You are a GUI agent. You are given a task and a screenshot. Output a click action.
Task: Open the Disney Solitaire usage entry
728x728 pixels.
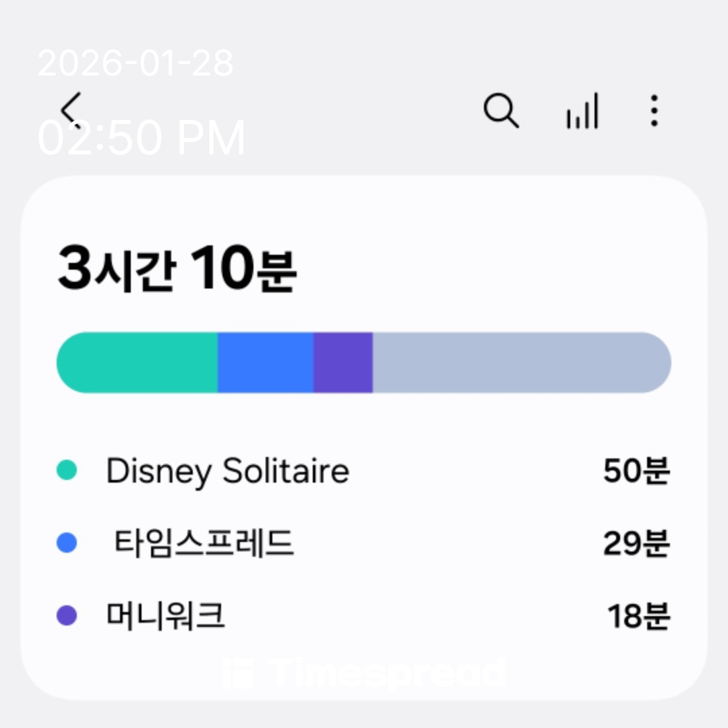point(228,471)
